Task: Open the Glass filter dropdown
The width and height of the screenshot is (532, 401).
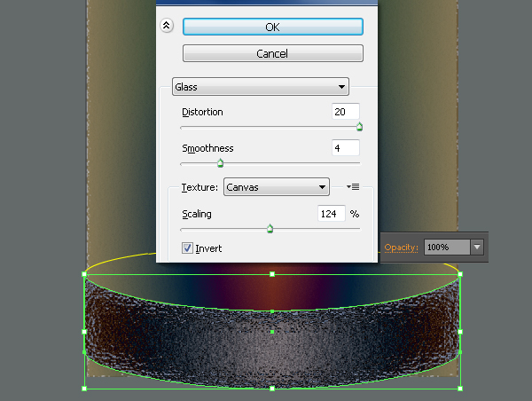Action: click(x=261, y=87)
